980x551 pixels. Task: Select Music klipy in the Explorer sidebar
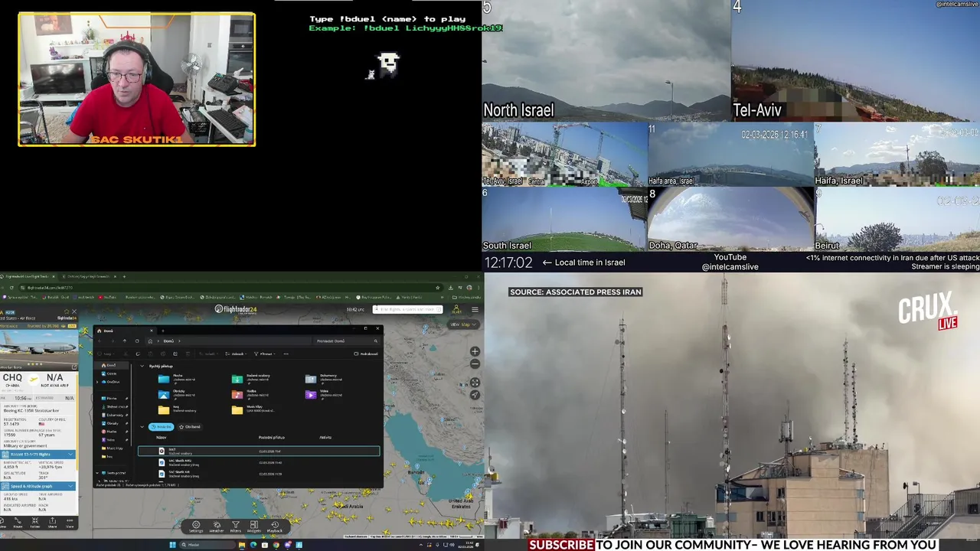click(x=112, y=448)
